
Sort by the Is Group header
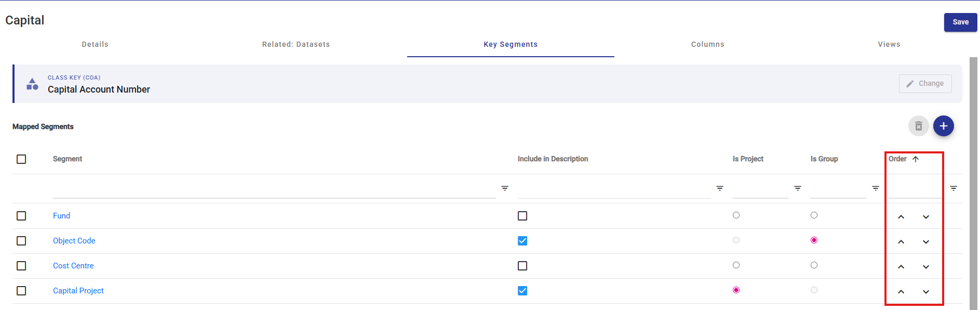click(x=824, y=159)
